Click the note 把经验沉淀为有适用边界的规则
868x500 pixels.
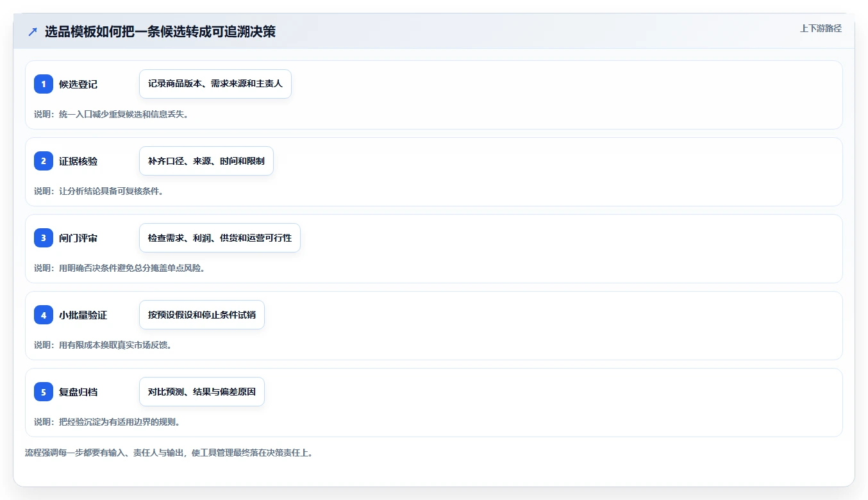point(108,422)
